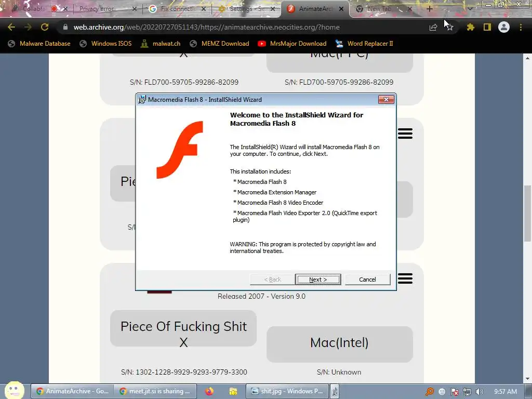Open the tab search dropdown arrow
This screenshot has height=399, width=532.
click(470, 9)
